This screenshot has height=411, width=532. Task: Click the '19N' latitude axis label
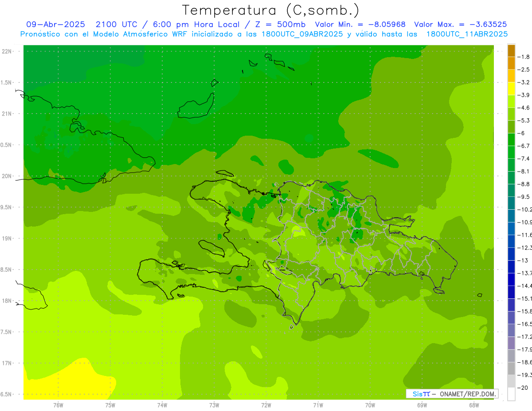(7, 239)
